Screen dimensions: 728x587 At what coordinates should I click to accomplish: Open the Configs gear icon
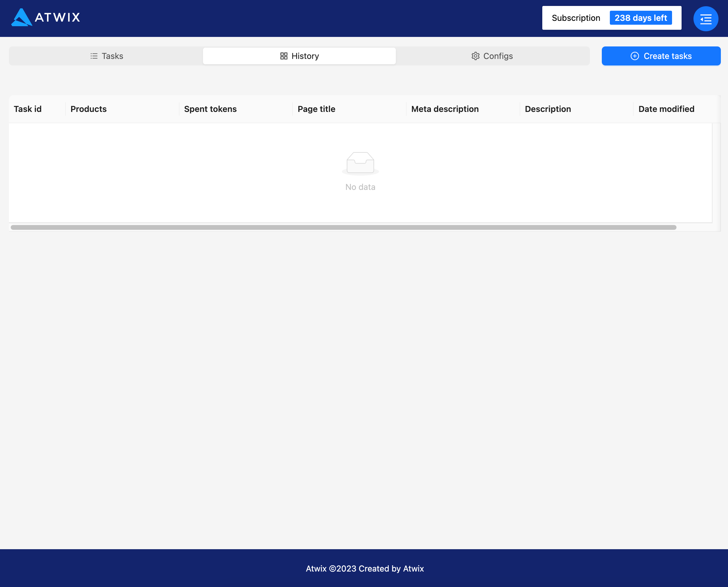475,56
